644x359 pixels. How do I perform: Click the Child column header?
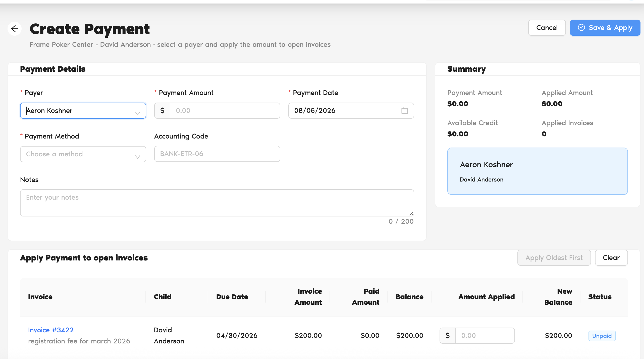163,297
